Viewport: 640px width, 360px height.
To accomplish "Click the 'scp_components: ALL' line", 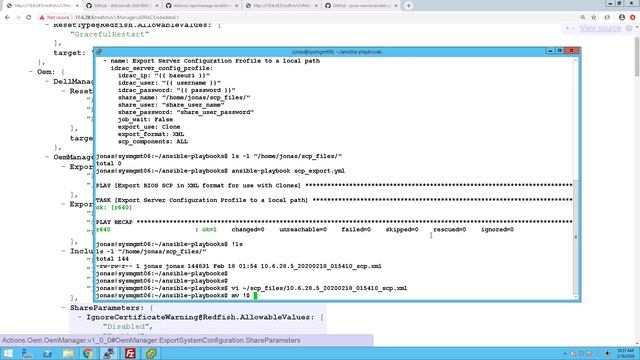I will (153, 142).
